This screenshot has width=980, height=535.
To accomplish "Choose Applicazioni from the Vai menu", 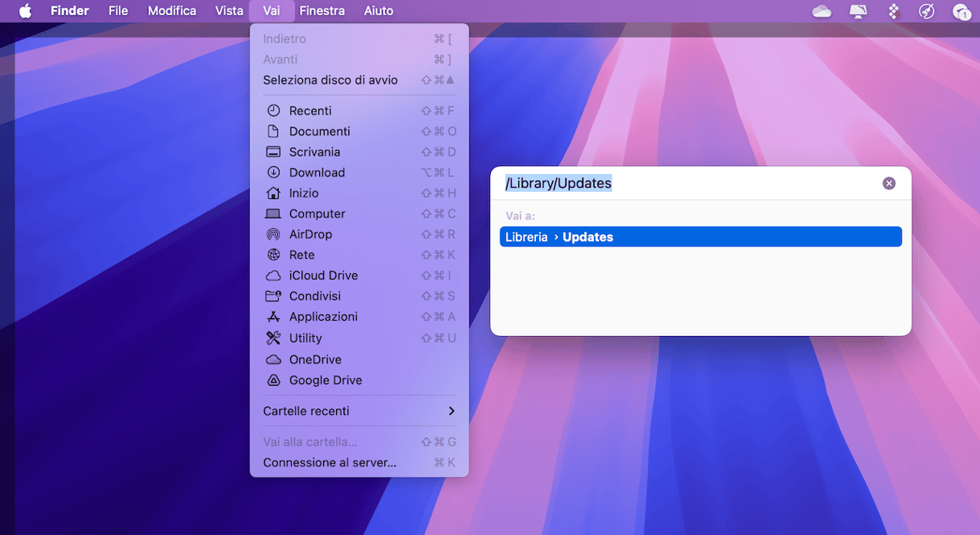I will 359,317.
